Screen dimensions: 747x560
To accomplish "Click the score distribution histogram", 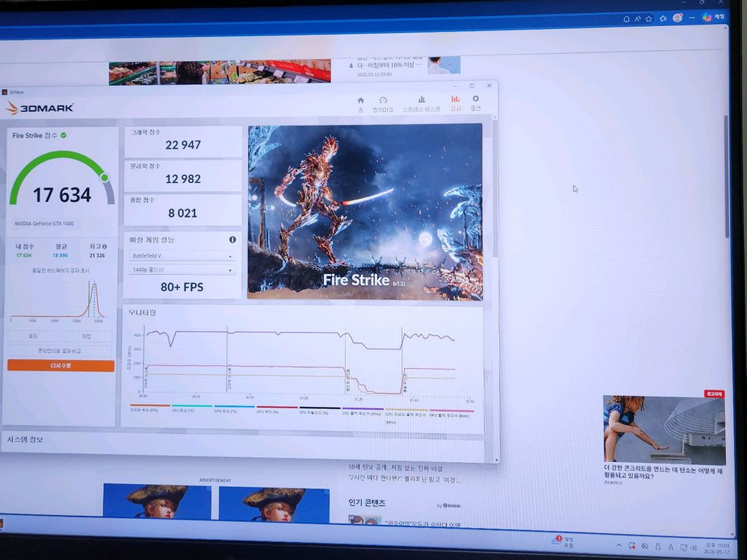I will pos(58,300).
